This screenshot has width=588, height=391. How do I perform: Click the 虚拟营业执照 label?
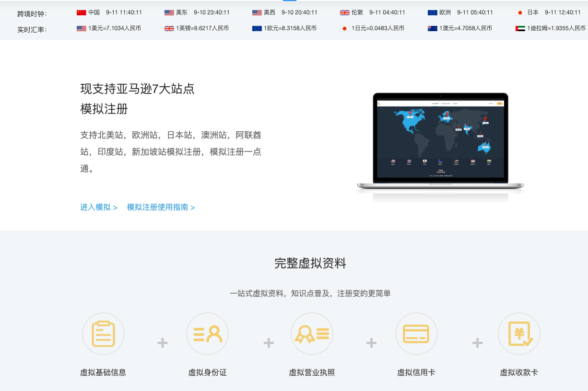(312, 372)
